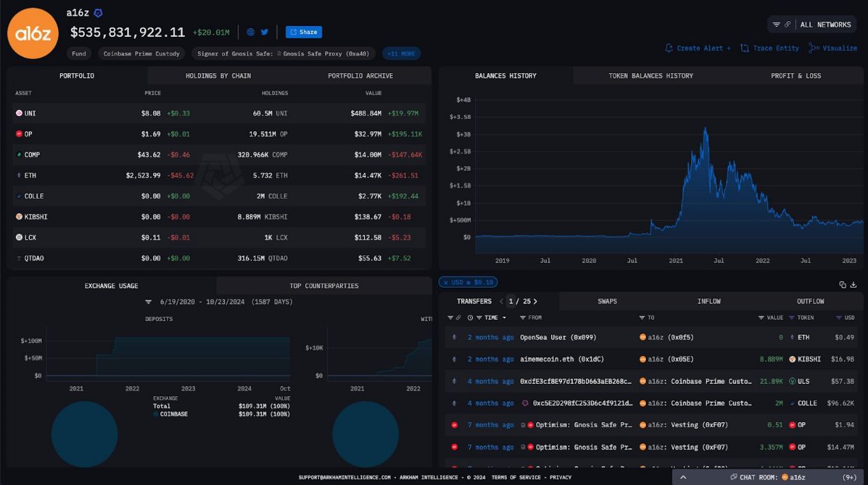Select the Balances History tab
The image size is (868, 485).
tap(505, 76)
